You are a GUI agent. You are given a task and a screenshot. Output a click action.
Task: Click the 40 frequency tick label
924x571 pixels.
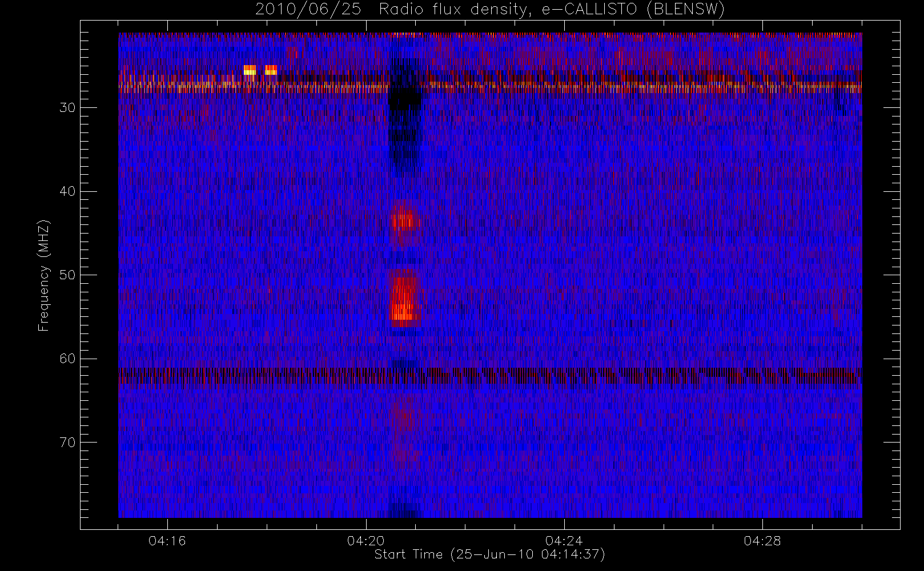click(67, 191)
